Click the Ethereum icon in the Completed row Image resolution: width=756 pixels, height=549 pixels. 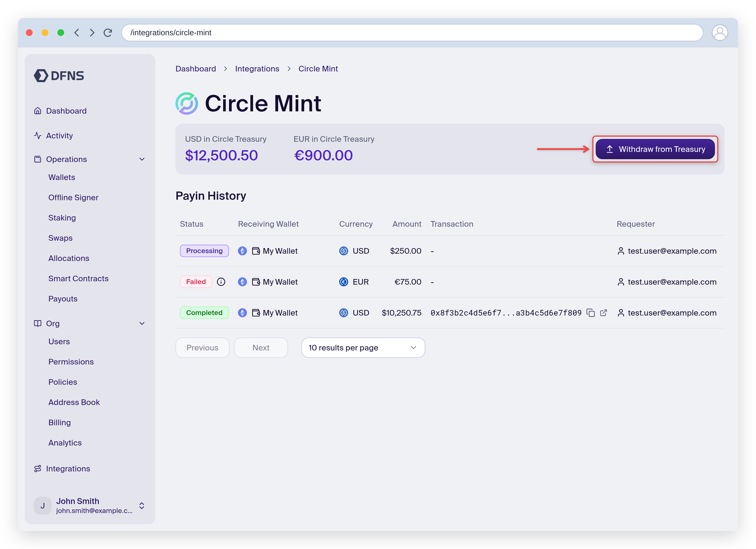tap(242, 313)
